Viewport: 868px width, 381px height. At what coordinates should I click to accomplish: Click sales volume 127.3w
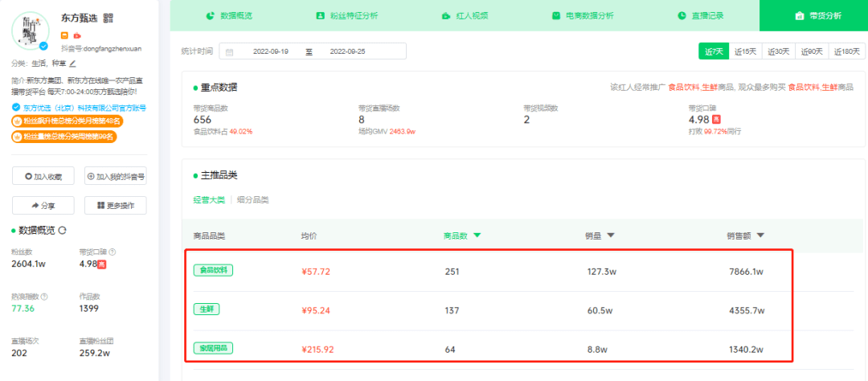click(603, 272)
